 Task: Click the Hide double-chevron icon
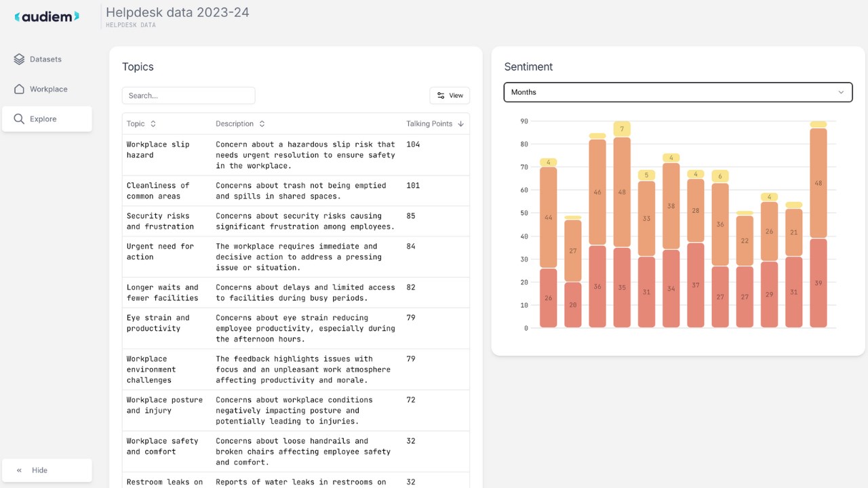point(19,470)
